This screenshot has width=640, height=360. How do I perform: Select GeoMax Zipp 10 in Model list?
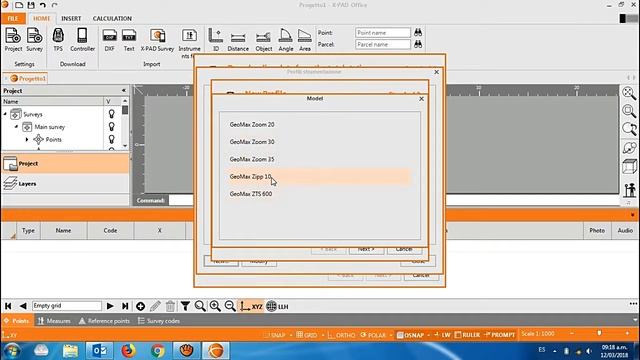[319, 177]
